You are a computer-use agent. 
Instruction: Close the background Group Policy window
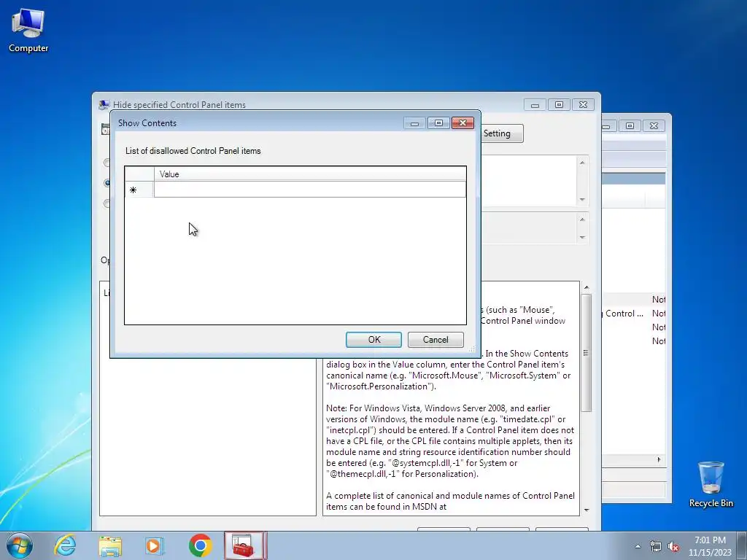(654, 125)
